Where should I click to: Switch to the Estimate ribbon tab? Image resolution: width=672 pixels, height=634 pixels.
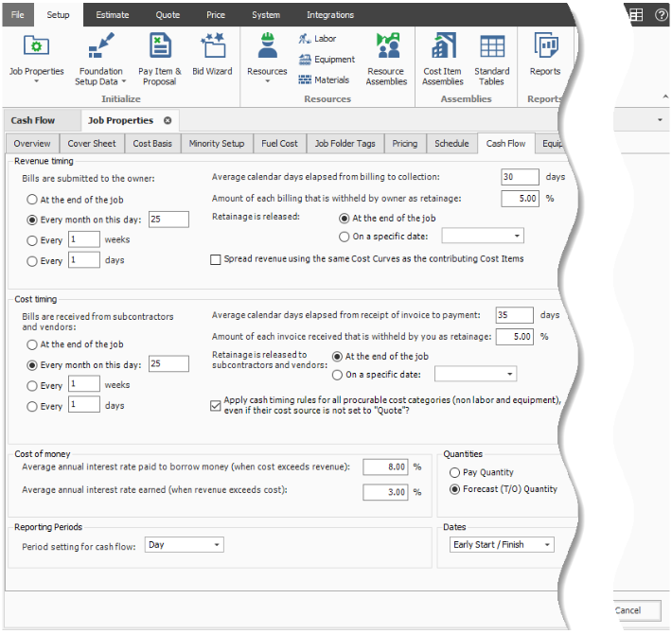(113, 15)
